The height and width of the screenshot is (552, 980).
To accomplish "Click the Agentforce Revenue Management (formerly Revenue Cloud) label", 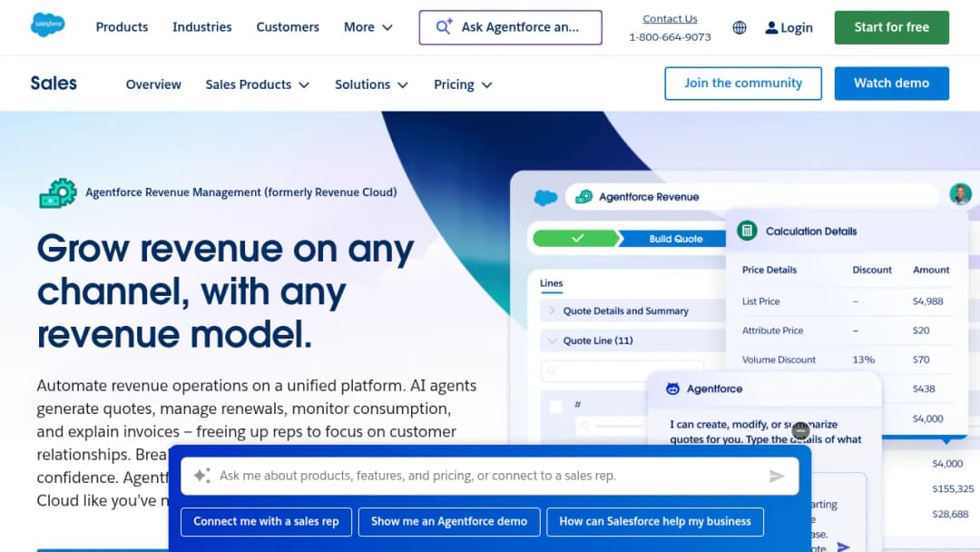I will pyautogui.click(x=241, y=192).
